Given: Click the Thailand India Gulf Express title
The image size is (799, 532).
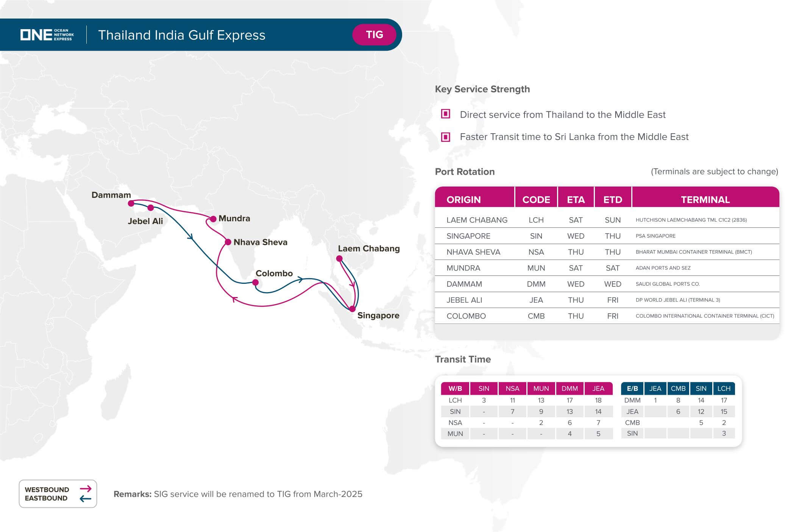Looking at the screenshot, I should (x=182, y=35).
